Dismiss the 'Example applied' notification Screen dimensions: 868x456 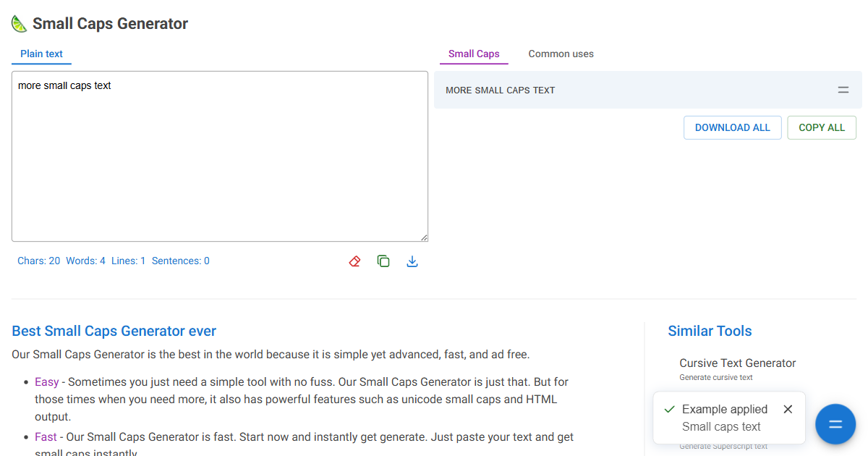(788, 409)
